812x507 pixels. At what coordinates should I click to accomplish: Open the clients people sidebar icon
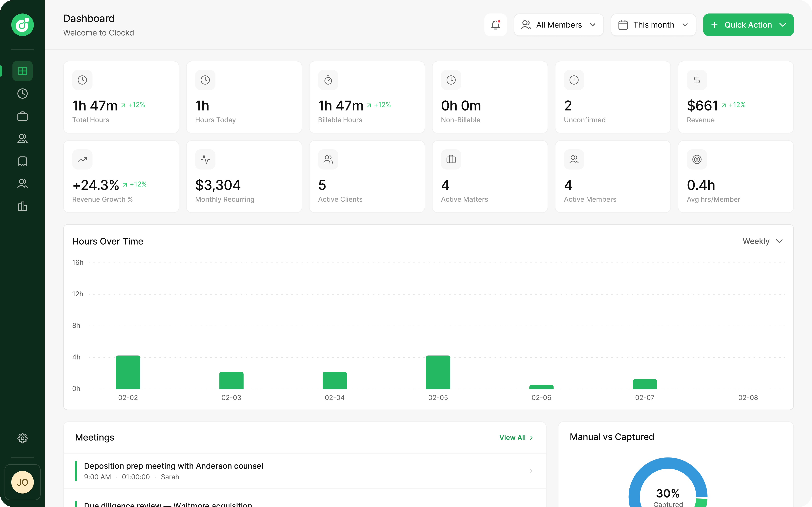click(22, 138)
